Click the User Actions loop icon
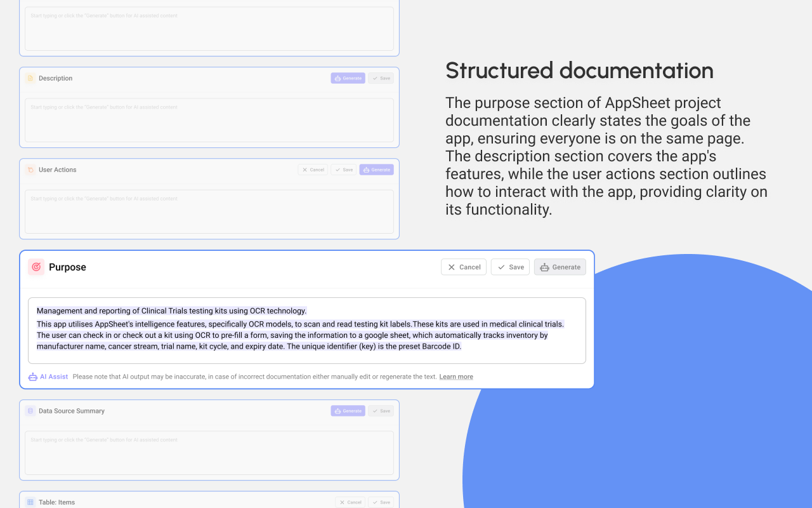This screenshot has height=508, width=812. point(30,170)
